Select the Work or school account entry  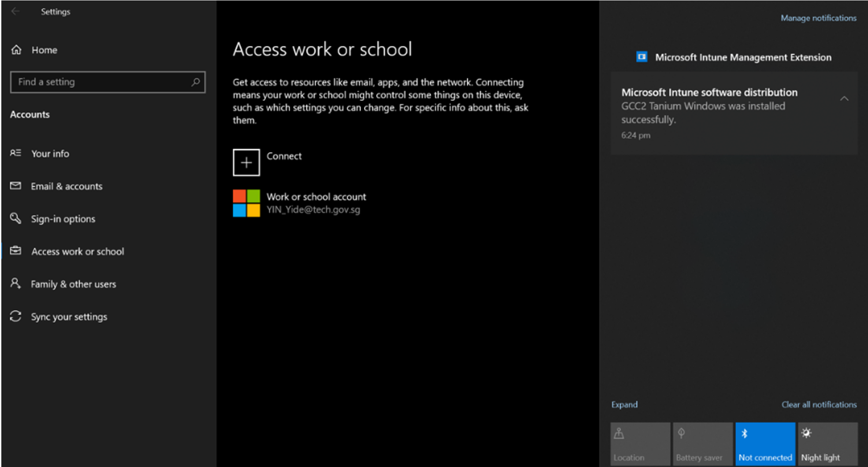[x=316, y=203]
